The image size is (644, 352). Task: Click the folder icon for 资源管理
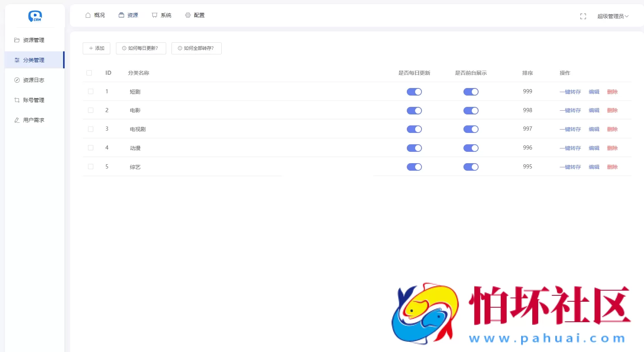[17, 40]
